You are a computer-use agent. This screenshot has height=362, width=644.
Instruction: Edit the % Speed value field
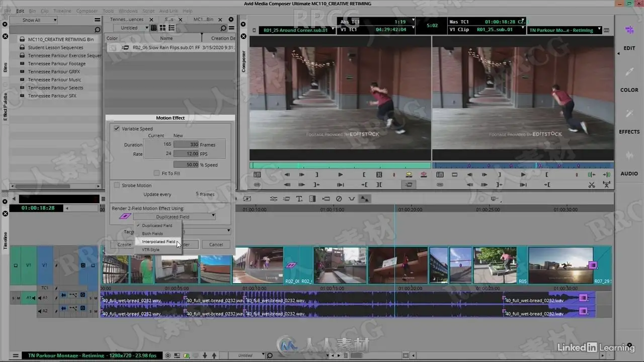click(186, 165)
